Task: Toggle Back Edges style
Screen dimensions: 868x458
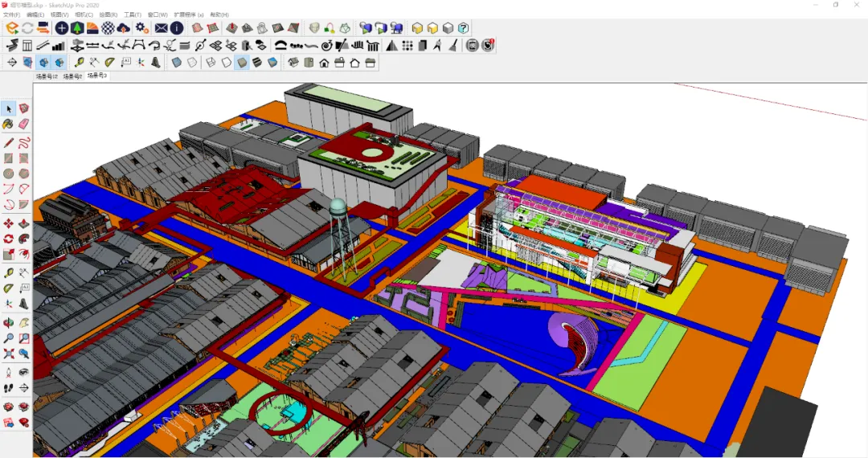Action: [x=192, y=63]
